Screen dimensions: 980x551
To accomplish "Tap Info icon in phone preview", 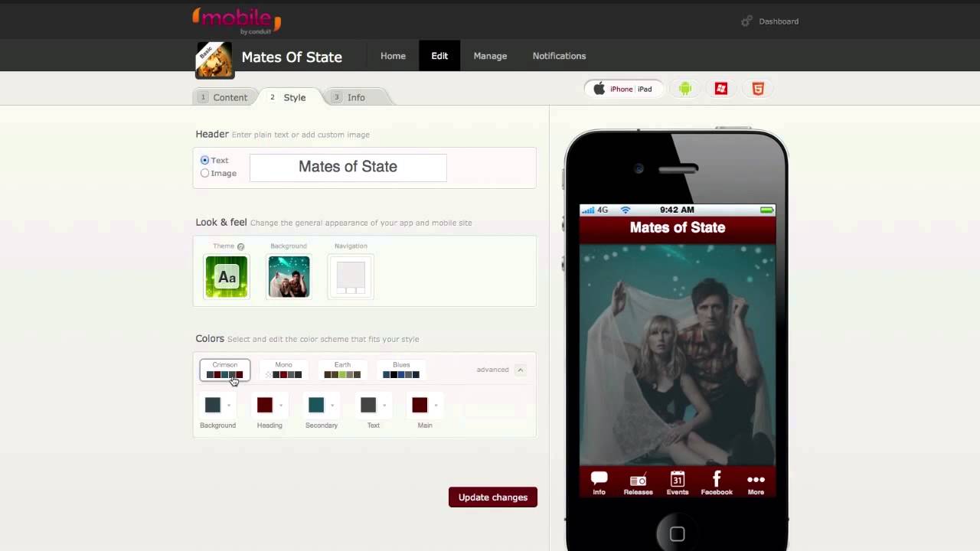I will point(599,483).
